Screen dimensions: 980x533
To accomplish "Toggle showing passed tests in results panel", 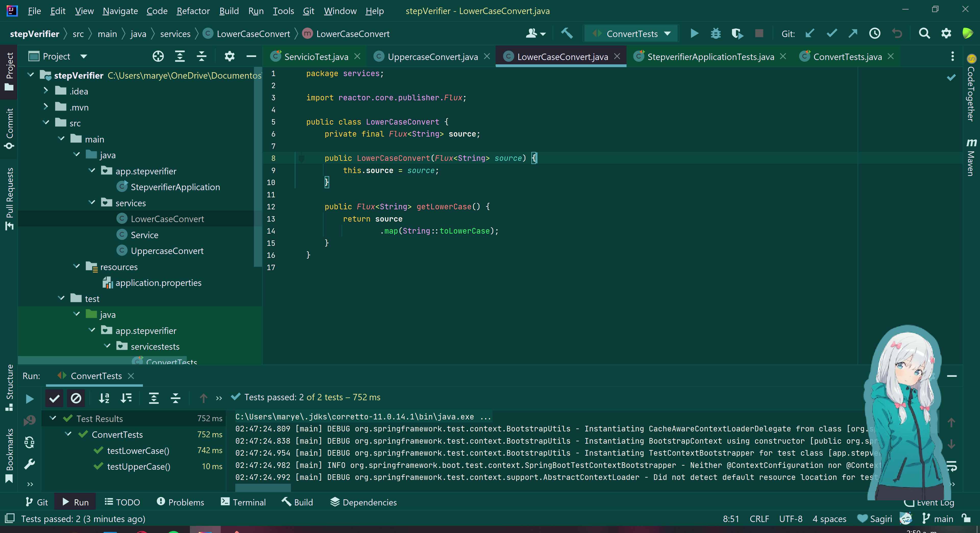I will click(x=54, y=398).
